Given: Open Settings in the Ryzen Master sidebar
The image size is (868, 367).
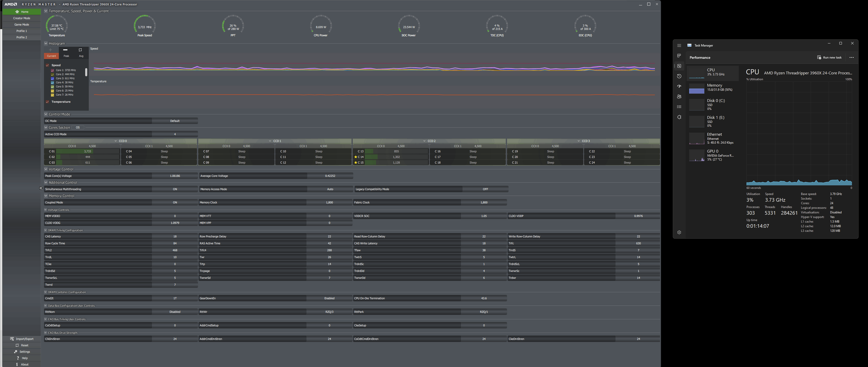Looking at the screenshot, I should coord(22,351).
